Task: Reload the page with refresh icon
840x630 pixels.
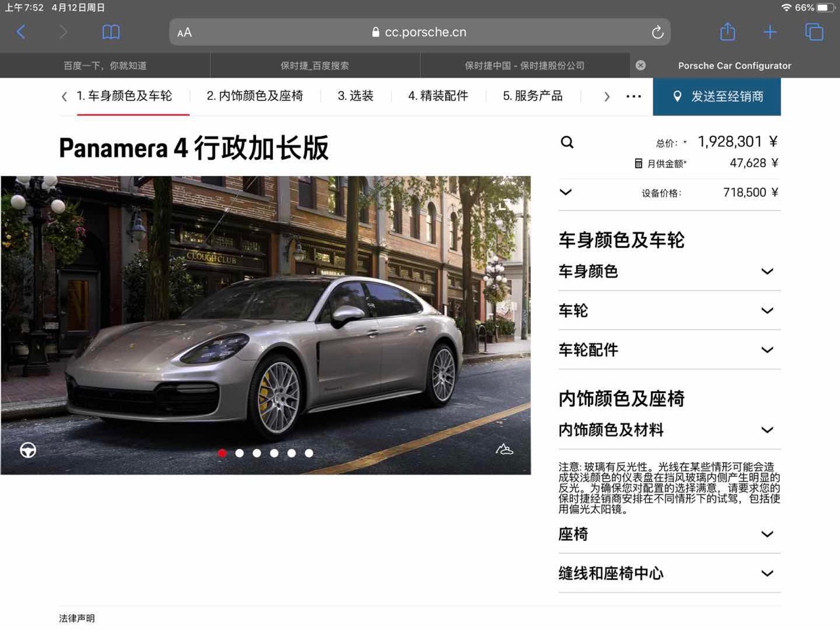Action: click(657, 32)
